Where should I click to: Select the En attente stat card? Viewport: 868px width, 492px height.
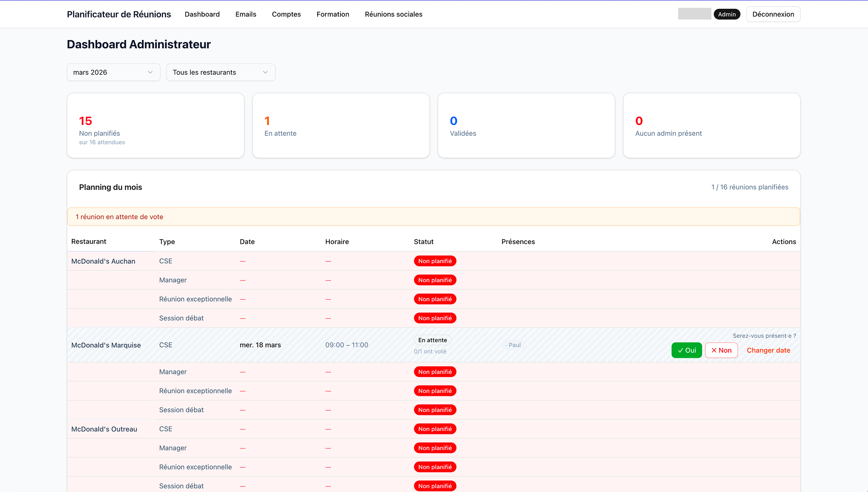(x=341, y=125)
